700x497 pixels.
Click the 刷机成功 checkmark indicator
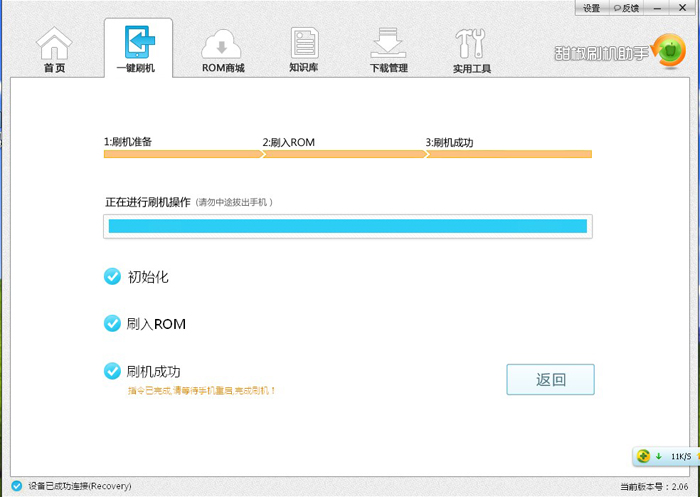coord(112,371)
